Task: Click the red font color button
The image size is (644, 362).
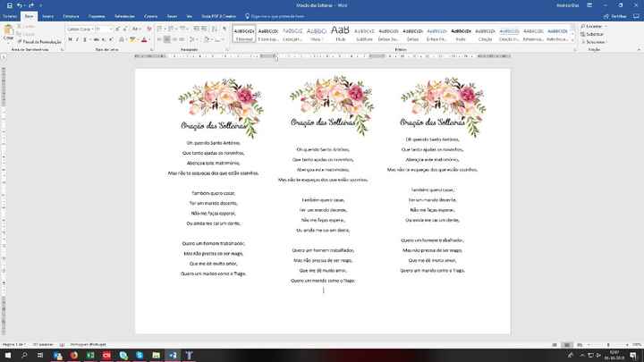Action: point(144,40)
